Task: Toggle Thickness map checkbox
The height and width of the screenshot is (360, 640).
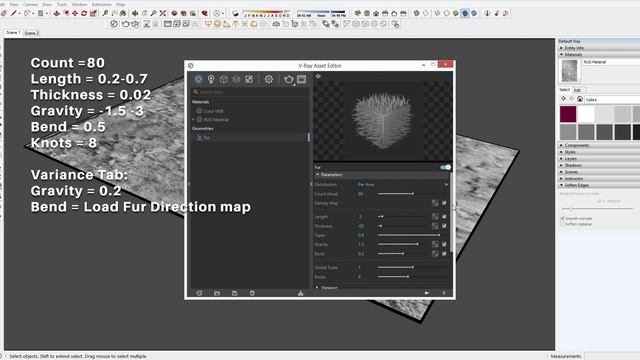Action: [x=444, y=226]
